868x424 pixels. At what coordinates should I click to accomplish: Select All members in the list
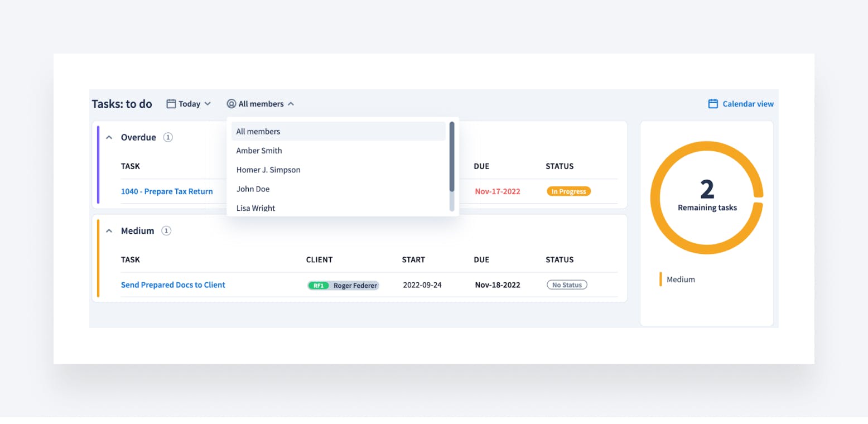[258, 132]
